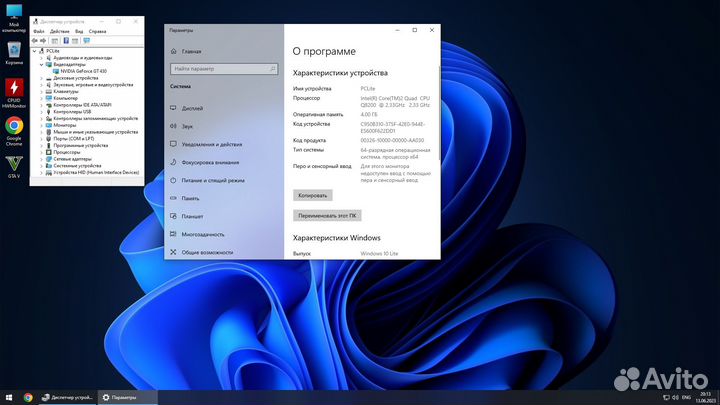720x405 pixels.
Task: Open Chrome from the taskbar
Action: coord(28,398)
